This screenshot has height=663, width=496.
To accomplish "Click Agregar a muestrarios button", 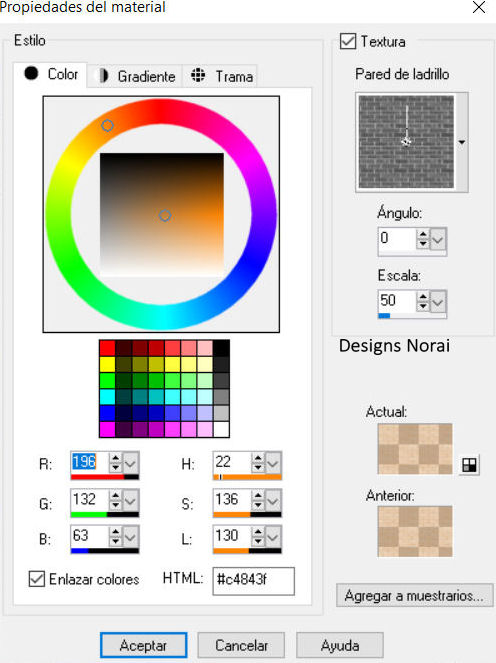I will (x=414, y=595).
